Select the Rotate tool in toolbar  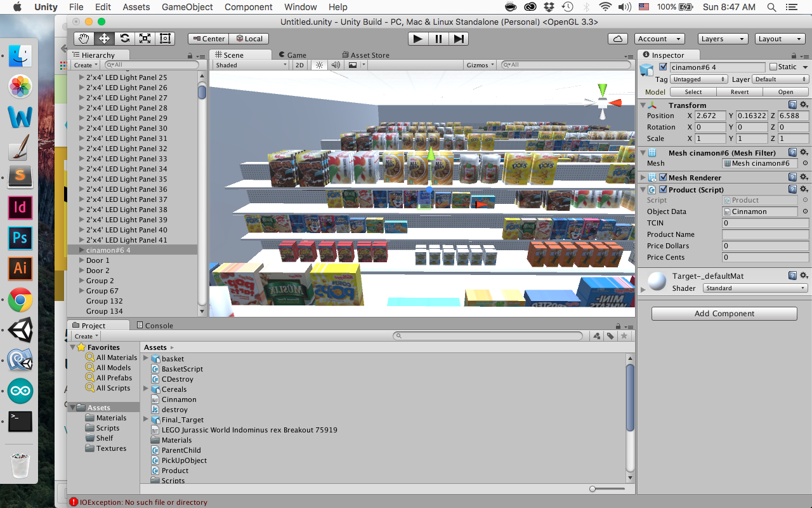tap(124, 39)
